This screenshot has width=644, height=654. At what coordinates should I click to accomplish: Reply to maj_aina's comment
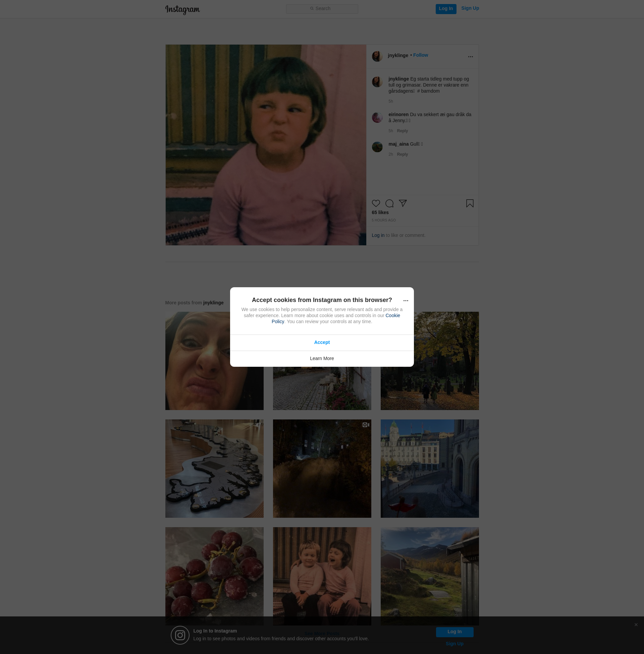click(x=402, y=154)
